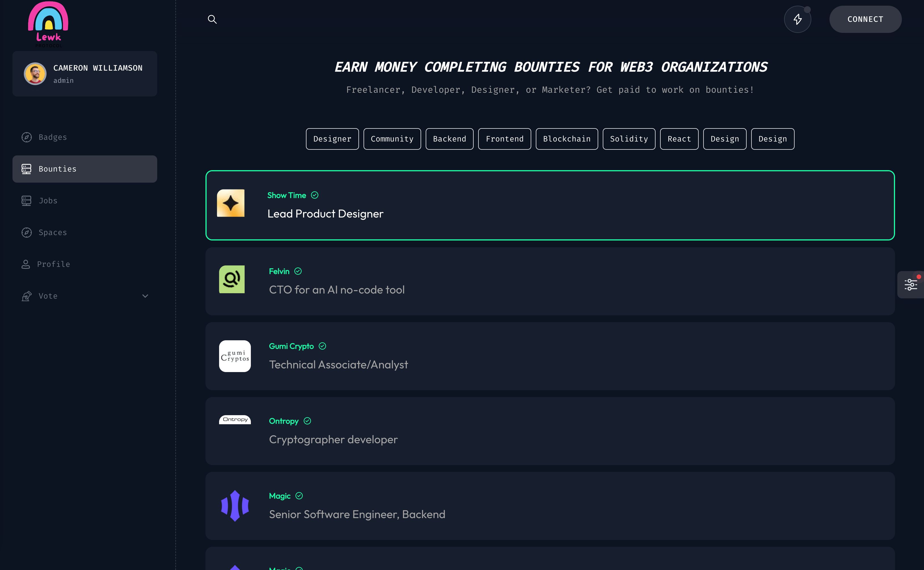Click the Spaces compass icon
Viewport: 924px width, 570px height.
point(26,232)
